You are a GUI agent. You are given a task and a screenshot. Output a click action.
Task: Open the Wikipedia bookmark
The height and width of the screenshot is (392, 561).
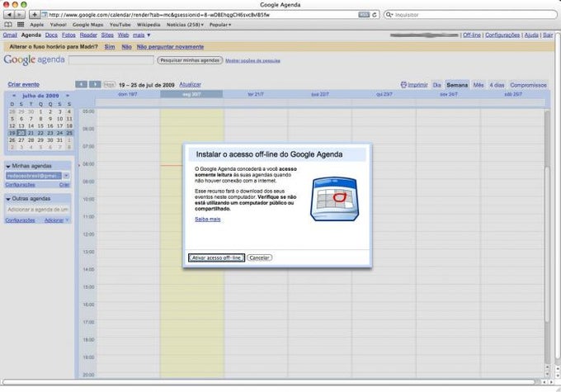(x=148, y=25)
